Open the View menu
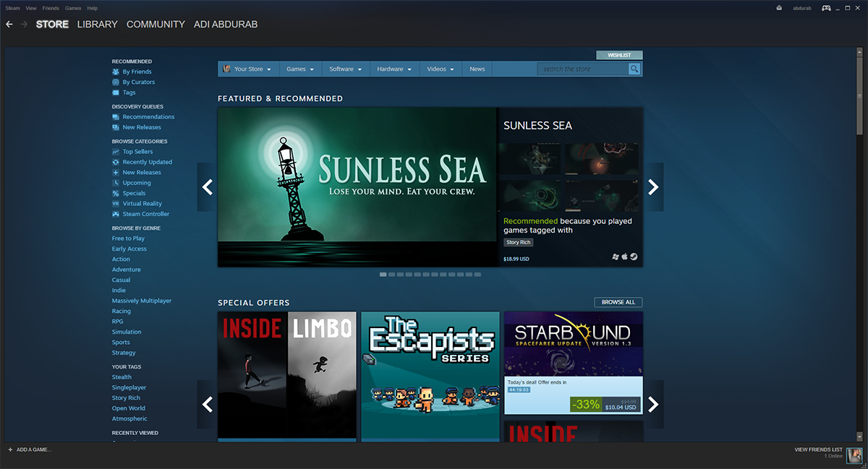 31,8
